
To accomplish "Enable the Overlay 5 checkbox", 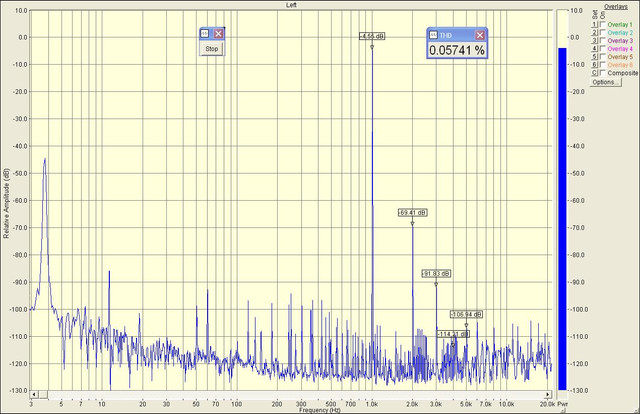I will 602,57.
